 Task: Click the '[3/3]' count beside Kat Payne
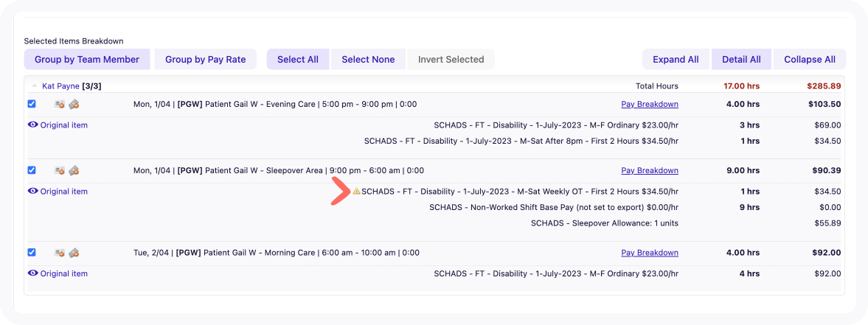click(91, 86)
